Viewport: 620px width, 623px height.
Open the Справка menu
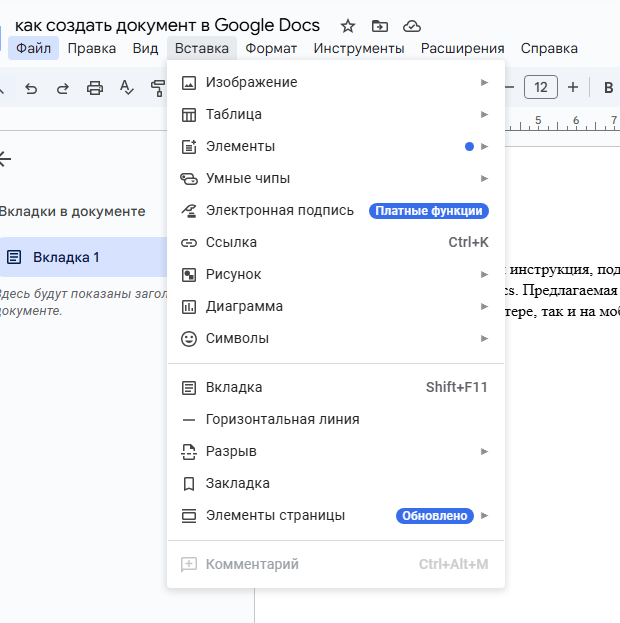tap(549, 48)
